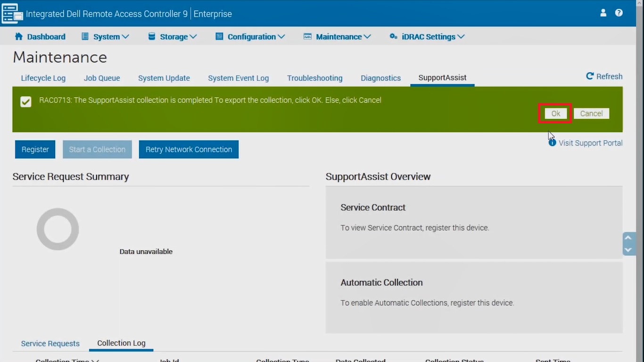Click the Retry Network Connection button
This screenshot has width=644, height=362.
[x=189, y=149]
